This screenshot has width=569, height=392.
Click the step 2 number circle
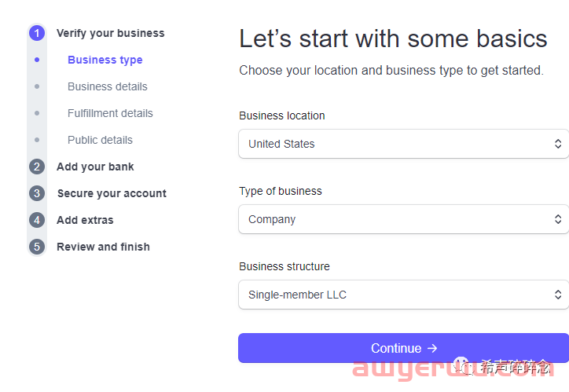click(37, 167)
